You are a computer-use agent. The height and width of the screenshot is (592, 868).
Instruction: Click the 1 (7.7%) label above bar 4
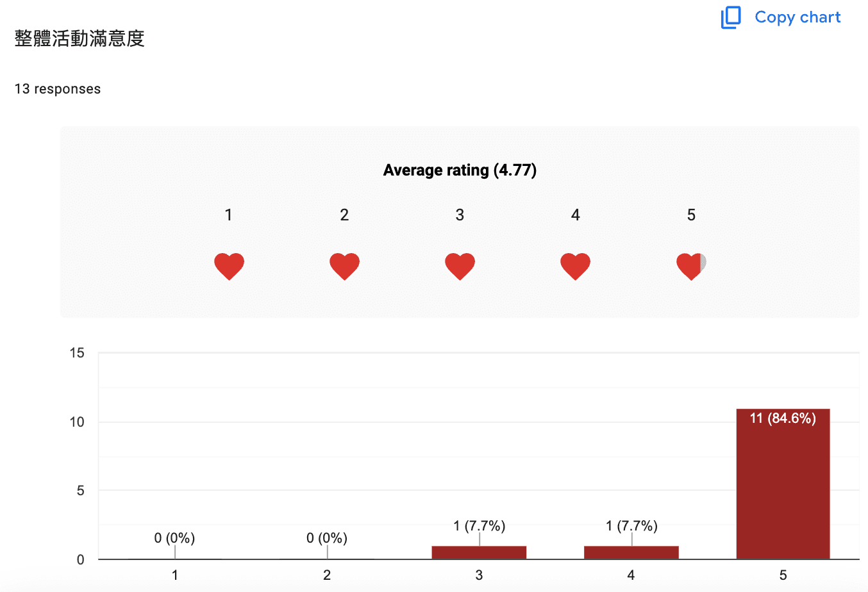631,526
